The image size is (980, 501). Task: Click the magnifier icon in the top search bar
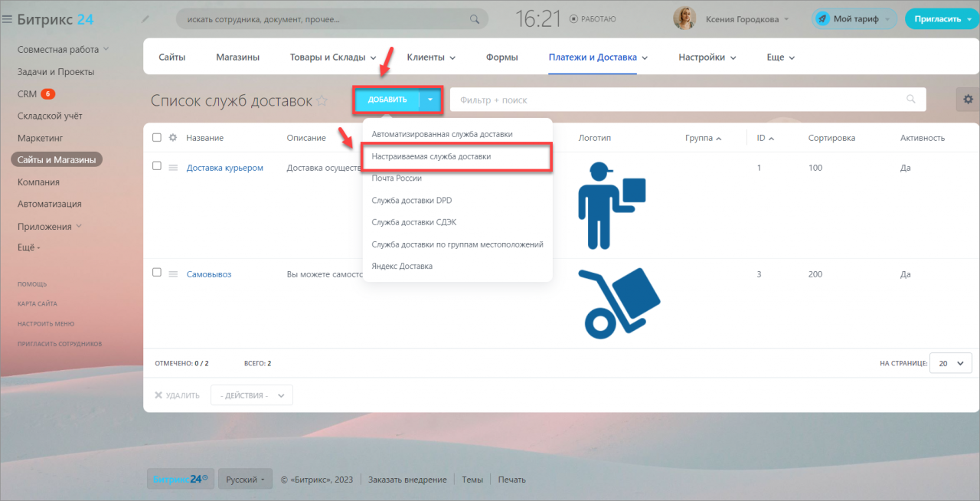(x=475, y=19)
